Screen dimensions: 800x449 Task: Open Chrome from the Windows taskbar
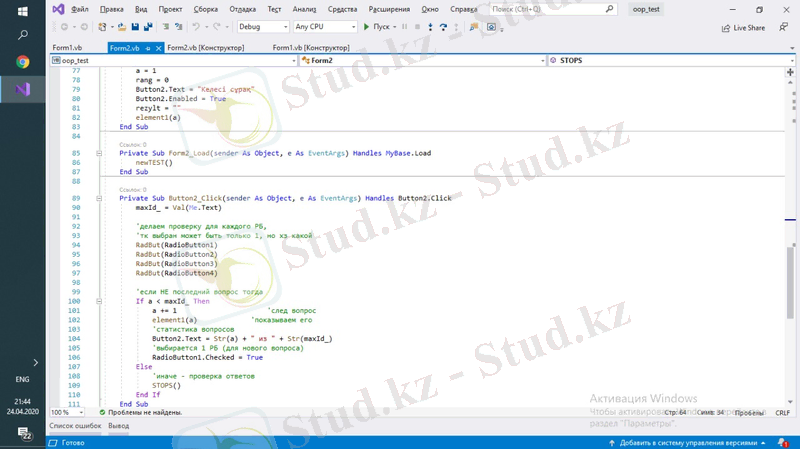pos(22,61)
